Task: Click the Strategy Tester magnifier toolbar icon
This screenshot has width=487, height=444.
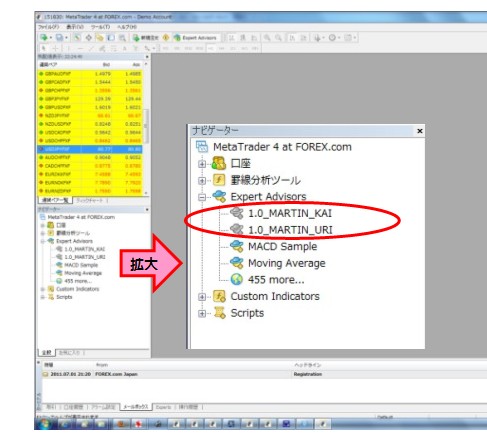Action: click(x=122, y=38)
